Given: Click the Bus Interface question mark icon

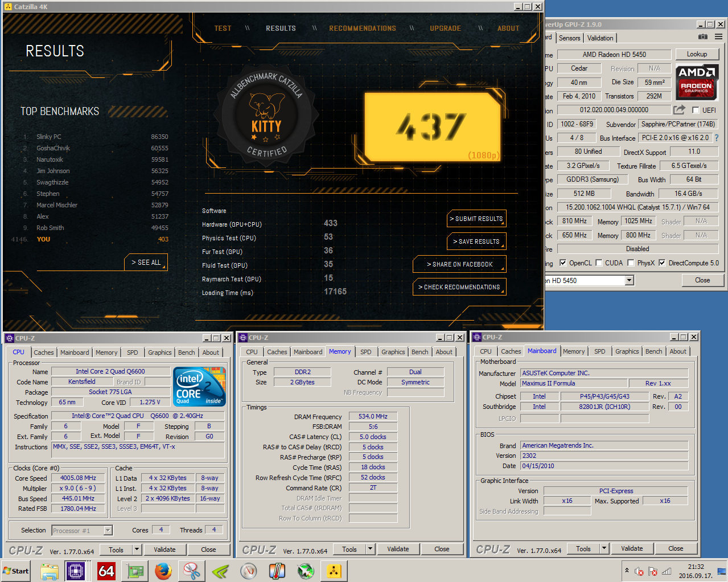Looking at the screenshot, I should [717, 138].
